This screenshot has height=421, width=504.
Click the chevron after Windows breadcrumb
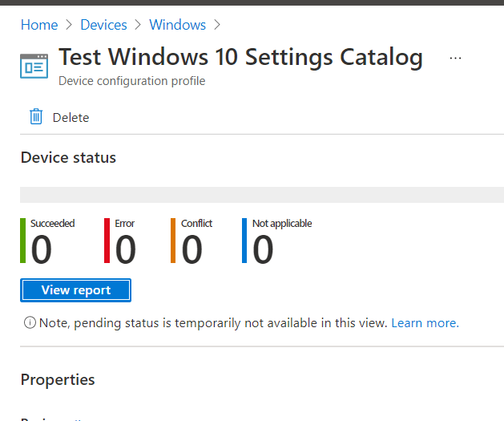217,25
